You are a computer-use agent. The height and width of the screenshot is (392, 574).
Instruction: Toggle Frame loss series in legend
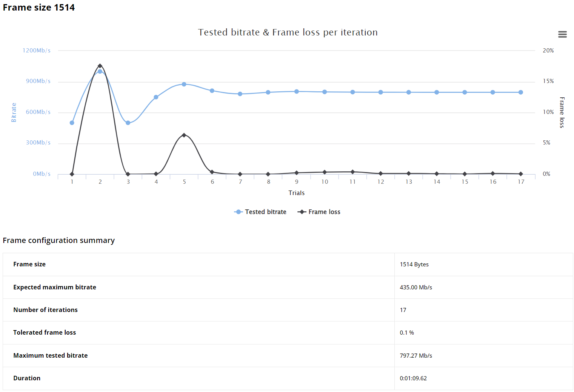tap(324, 212)
